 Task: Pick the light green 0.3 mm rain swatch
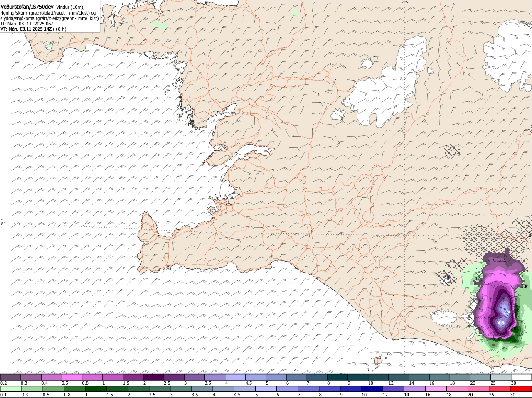[32, 389]
